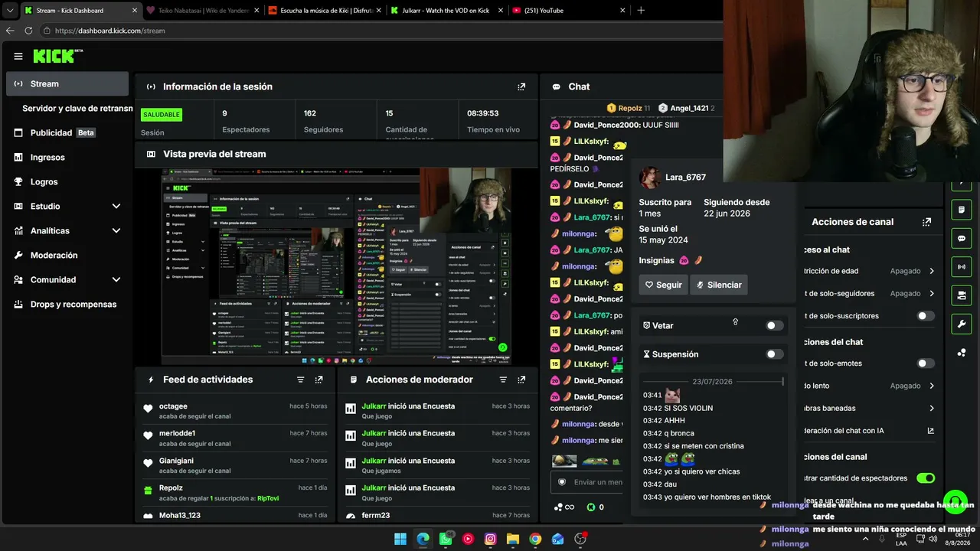Open Moderación in the sidebar
Image resolution: width=980 pixels, height=551 pixels.
[67, 256]
